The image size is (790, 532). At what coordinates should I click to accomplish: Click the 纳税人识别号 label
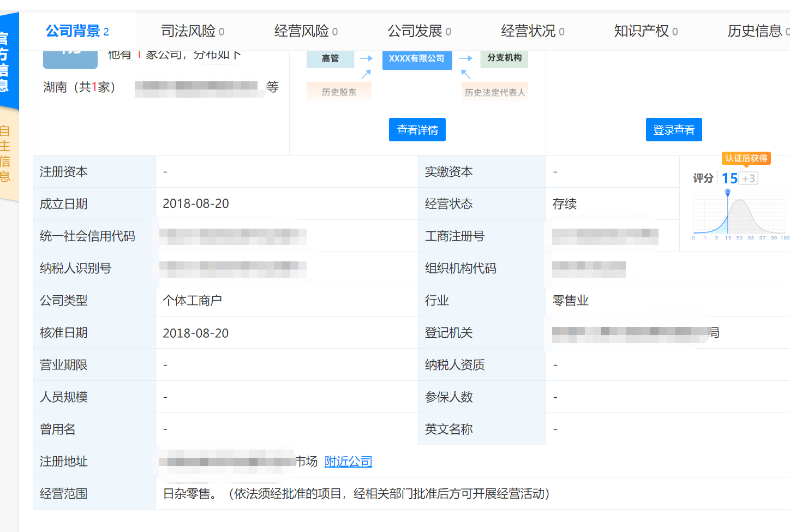(75, 268)
